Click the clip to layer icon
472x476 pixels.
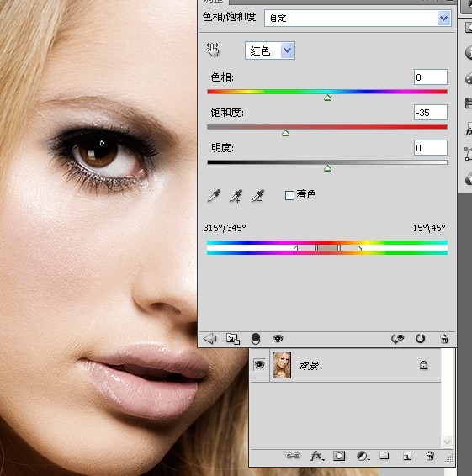coord(233,338)
